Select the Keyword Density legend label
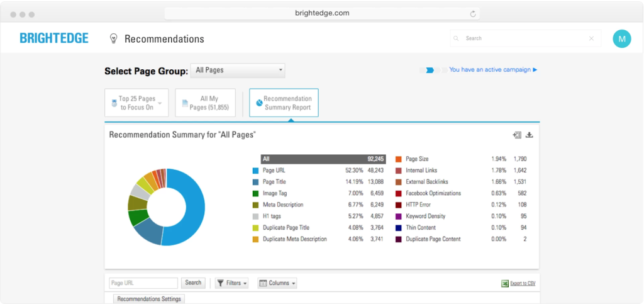 (x=426, y=216)
